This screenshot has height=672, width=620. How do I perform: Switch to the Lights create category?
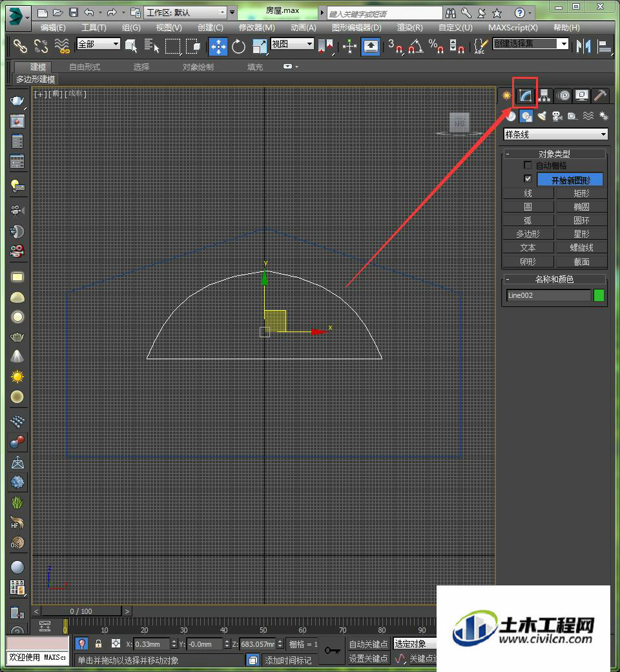click(542, 116)
